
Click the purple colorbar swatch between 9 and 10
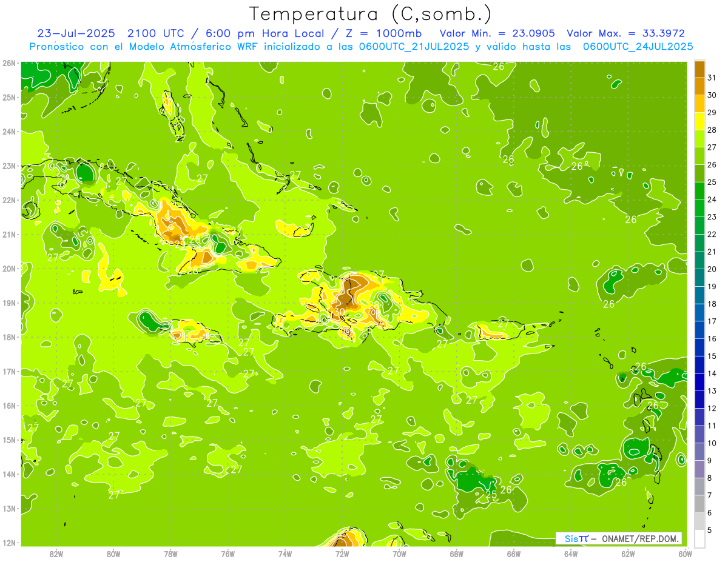[x=699, y=452]
